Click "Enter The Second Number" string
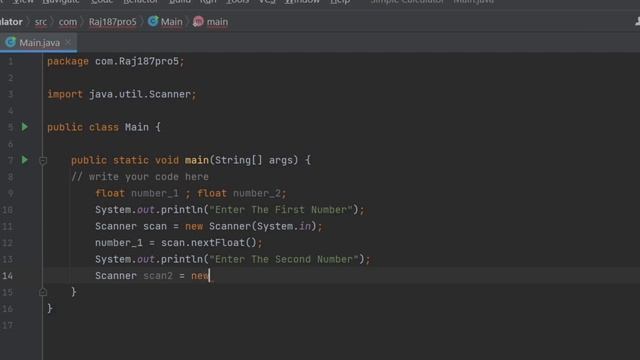The height and width of the screenshot is (360, 640). coord(284,259)
